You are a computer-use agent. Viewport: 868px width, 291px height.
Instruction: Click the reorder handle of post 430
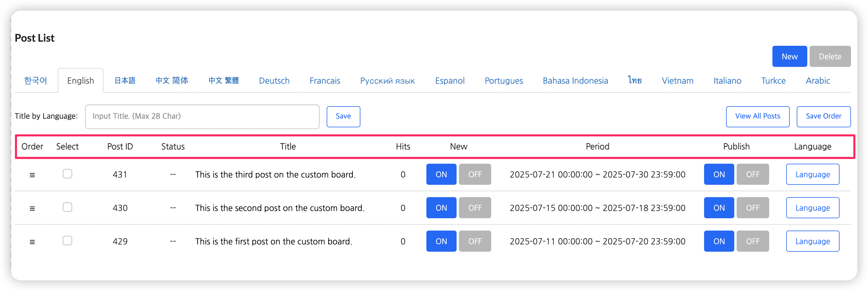click(32, 208)
